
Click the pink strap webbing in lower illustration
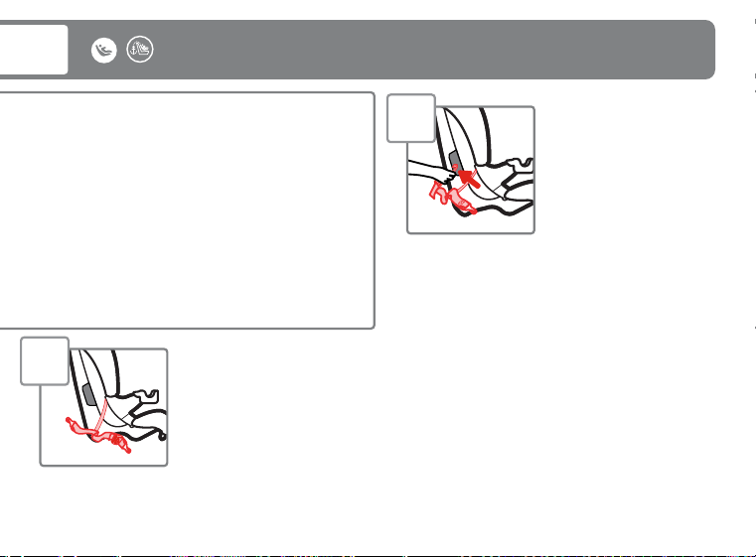click(x=100, y=415)
